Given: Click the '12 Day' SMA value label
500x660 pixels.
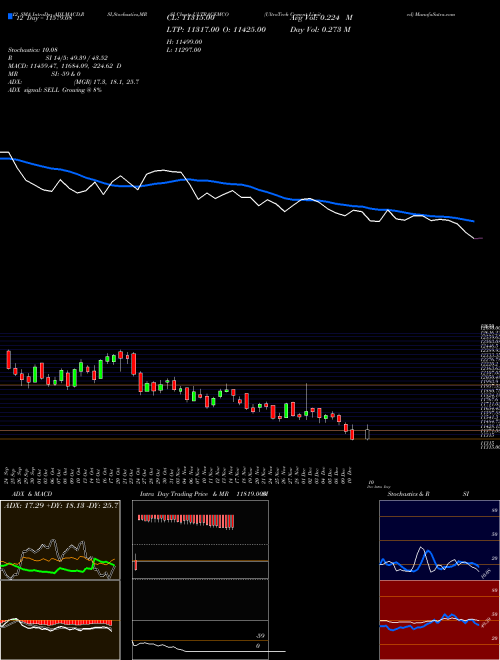Looking at the screenshot, I should pyautogui.click(x=43, y=19).
